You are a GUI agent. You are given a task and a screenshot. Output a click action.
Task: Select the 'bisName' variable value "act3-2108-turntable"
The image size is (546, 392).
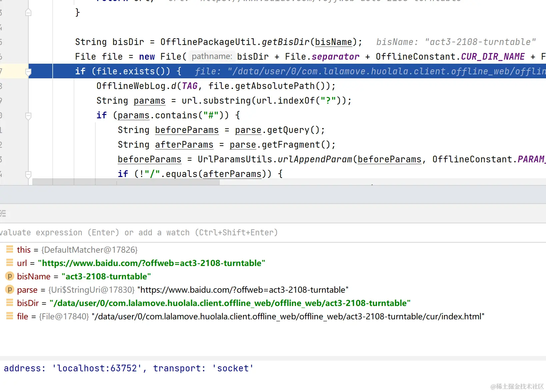point(106,276)
